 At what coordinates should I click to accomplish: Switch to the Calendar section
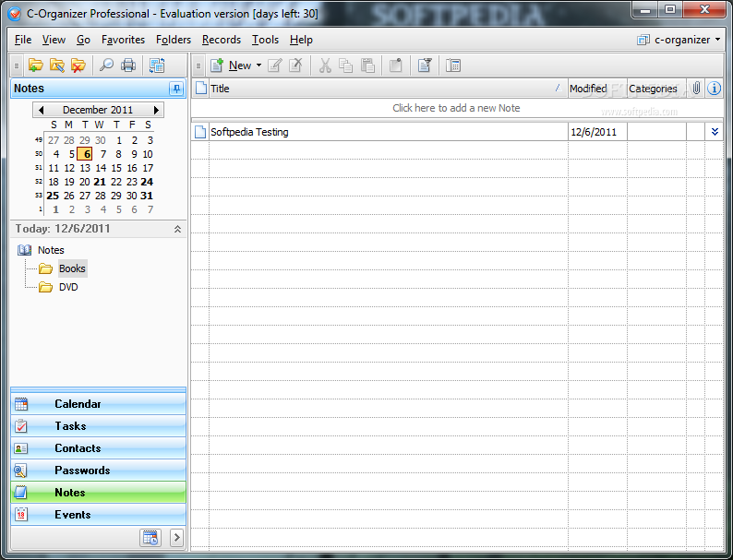[x=98, y=403]
